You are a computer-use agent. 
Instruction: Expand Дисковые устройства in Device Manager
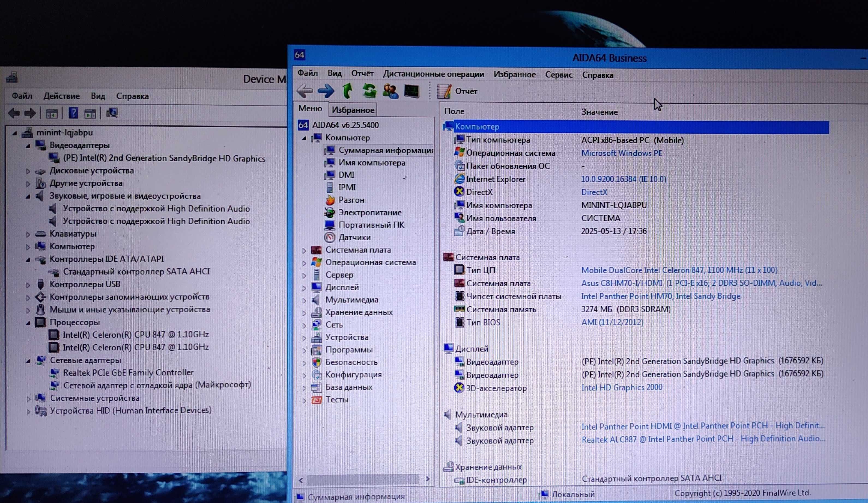(x=28, y=171)
